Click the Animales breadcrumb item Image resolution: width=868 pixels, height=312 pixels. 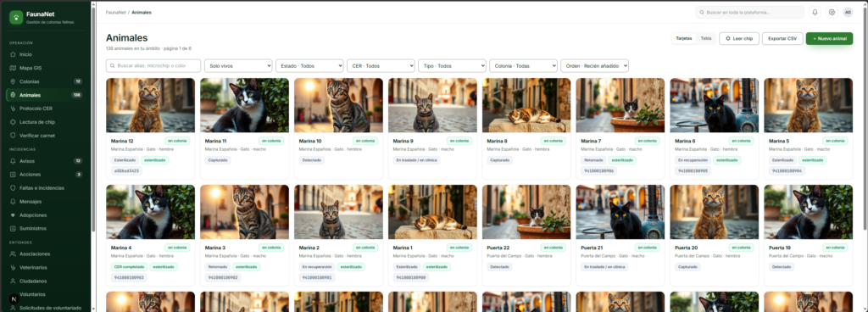point(142,12)
